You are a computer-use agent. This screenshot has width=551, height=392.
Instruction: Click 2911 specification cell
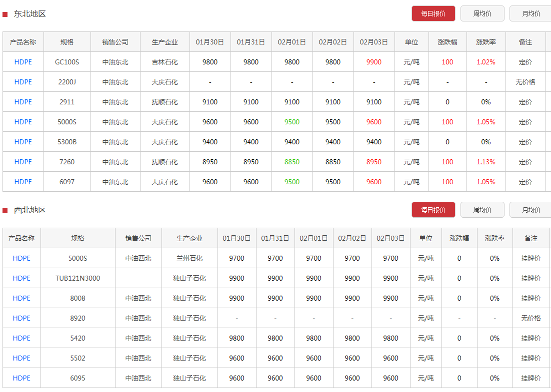(x=67, y=102)
